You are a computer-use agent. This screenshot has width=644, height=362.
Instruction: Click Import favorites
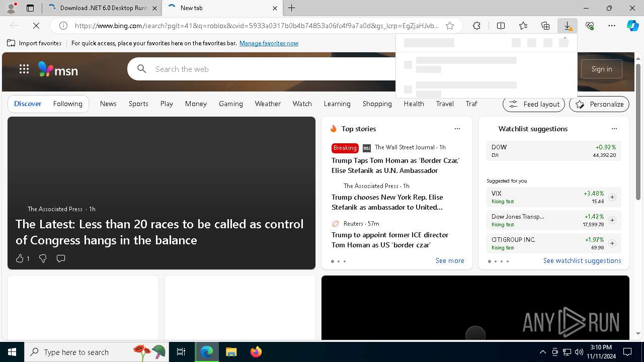pos(34,43)
